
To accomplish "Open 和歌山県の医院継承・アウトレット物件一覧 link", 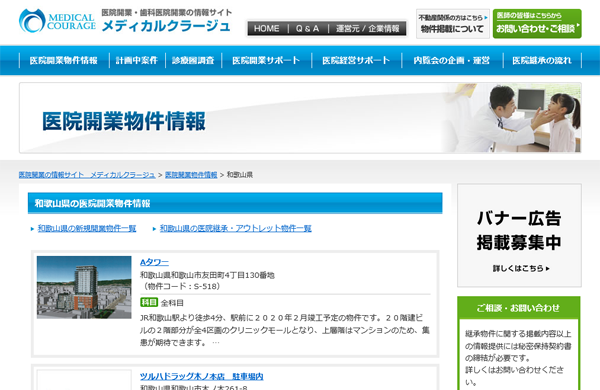I will point(236,228).
